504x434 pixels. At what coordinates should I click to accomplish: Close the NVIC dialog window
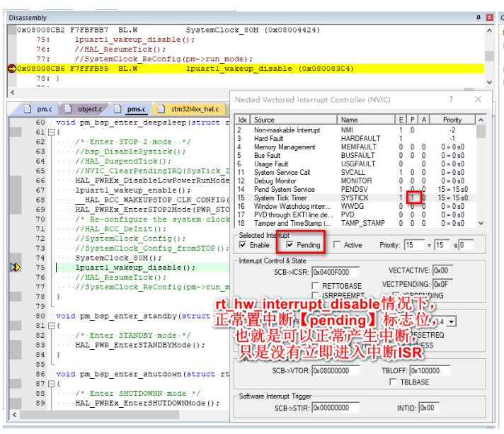click(479, 100)
